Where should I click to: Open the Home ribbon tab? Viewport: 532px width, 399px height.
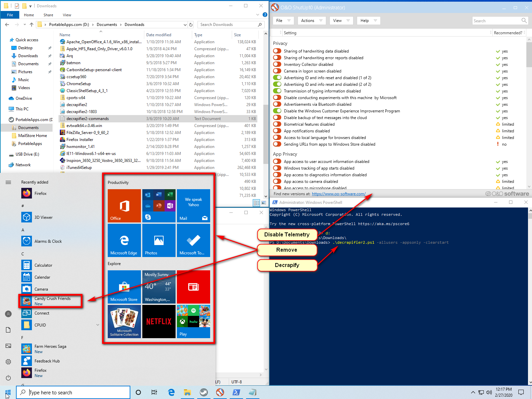tap(29, 15)
